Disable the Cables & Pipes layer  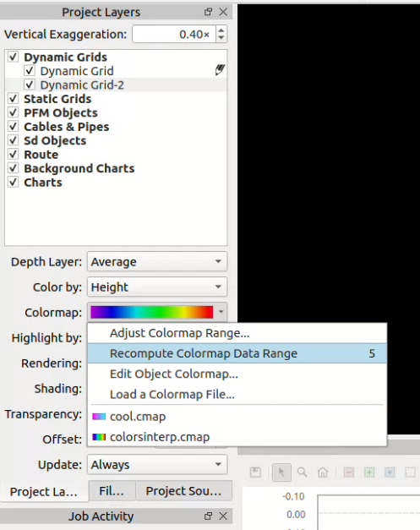pos(14,126)
